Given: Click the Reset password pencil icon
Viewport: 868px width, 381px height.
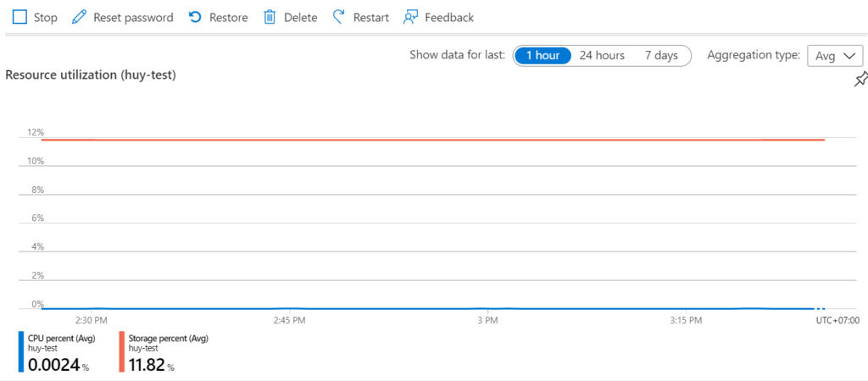Looking at the screenshot, I should [80, 17].
